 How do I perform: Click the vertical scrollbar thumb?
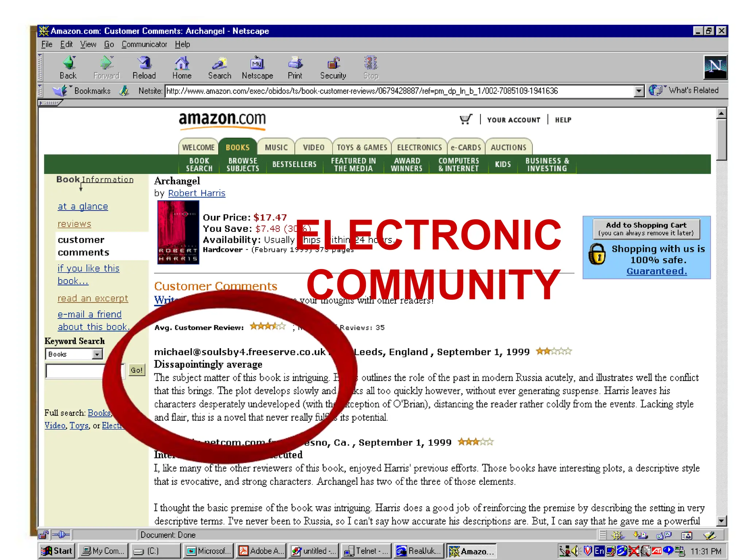721,140
